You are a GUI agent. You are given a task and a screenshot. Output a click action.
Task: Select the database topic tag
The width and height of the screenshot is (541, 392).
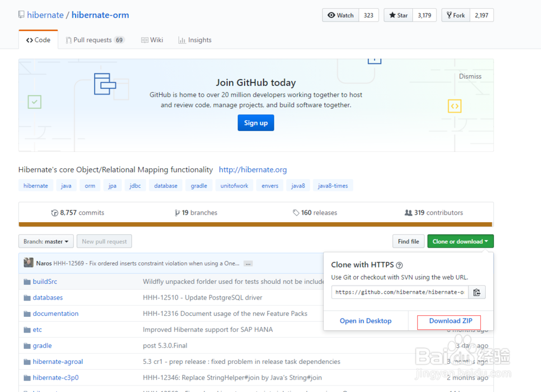coord(166,185)
